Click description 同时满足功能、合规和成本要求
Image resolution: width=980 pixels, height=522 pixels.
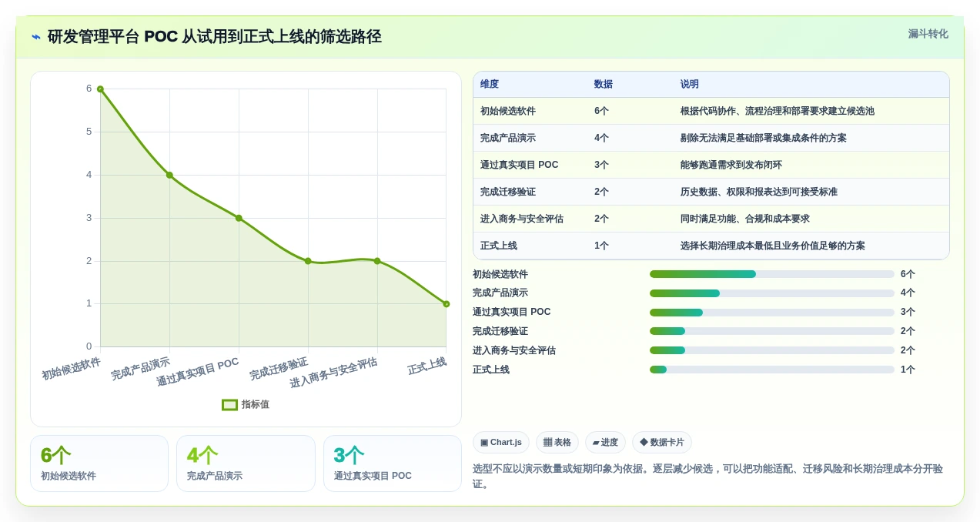745,219
